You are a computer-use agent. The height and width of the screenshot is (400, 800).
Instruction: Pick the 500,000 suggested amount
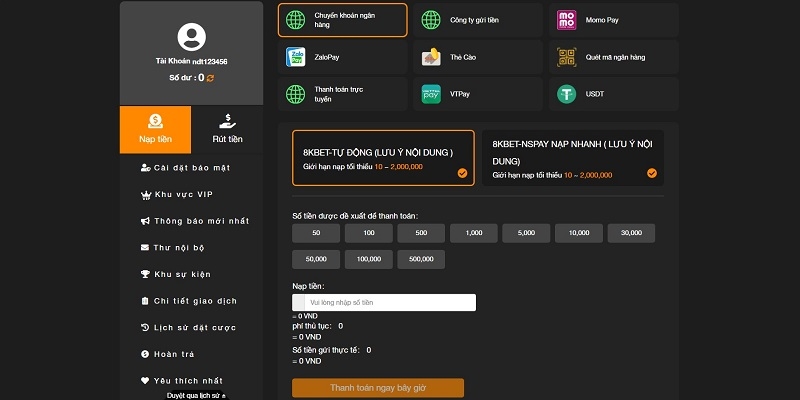(421, 259)
